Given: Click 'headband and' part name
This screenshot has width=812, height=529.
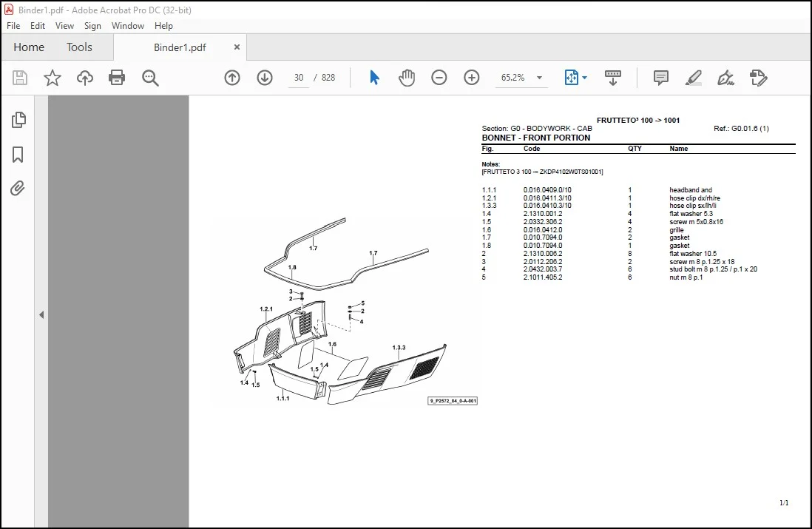Looking at the screenshot, I should pyautogui.click(x=691, y=190).
